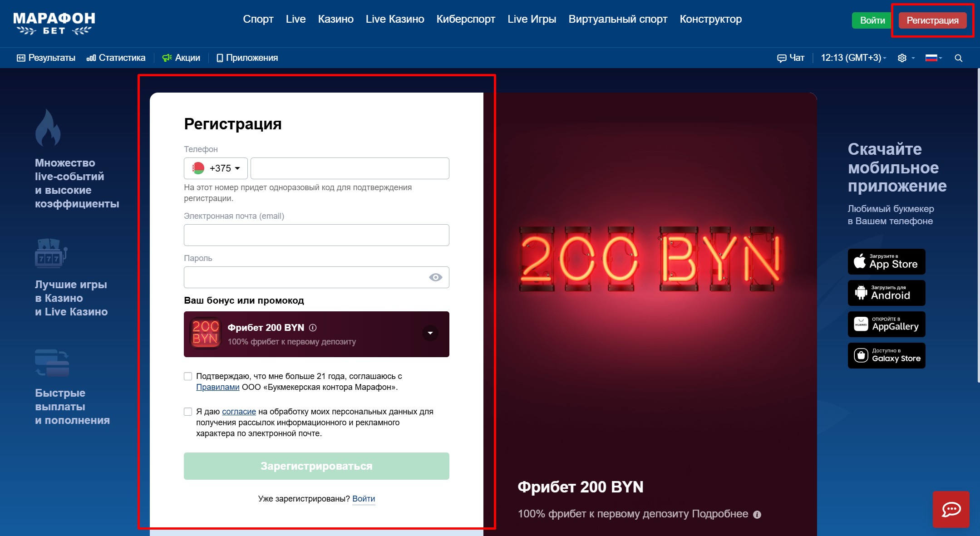The width and height of the screenshot is (980, 536).
Task: Open settings gear in the header
Action: [902, 58]
